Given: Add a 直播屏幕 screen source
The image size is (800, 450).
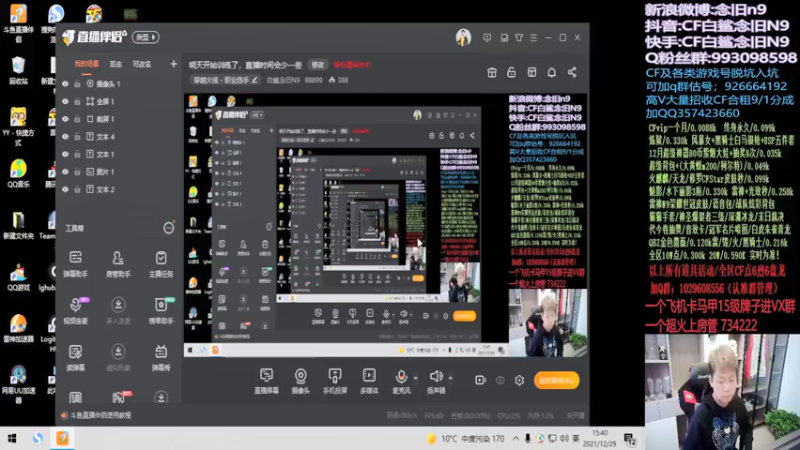Looking at the screenshot, I should [x=266, y=381].
